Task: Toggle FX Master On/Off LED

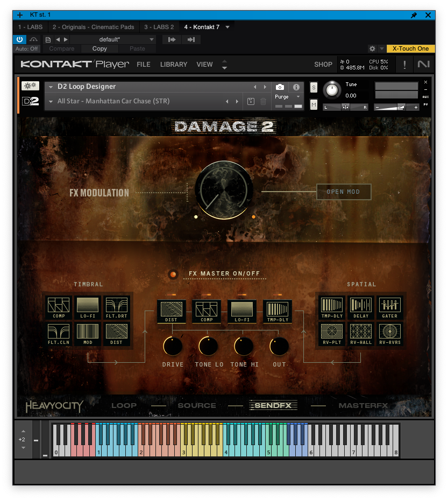Action: click(173, 274)
